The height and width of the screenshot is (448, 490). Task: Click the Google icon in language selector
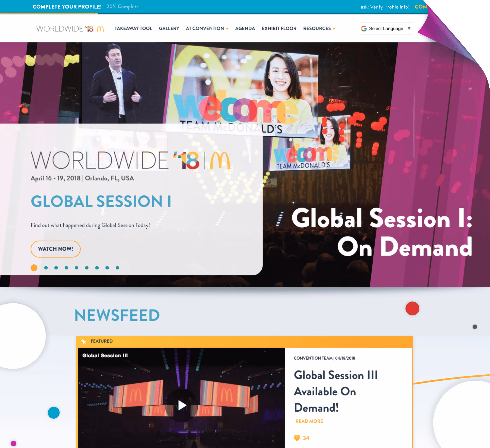click(x=364, y=28)
